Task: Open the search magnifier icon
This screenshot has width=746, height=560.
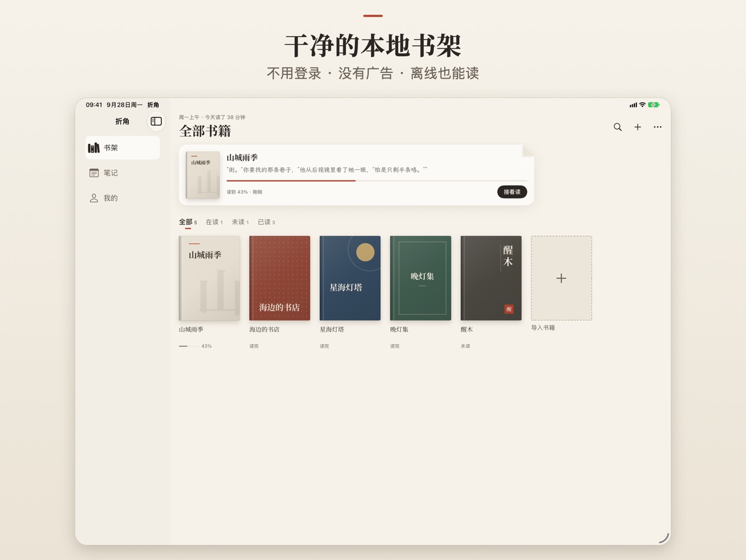Action: (x=618, y=127)
